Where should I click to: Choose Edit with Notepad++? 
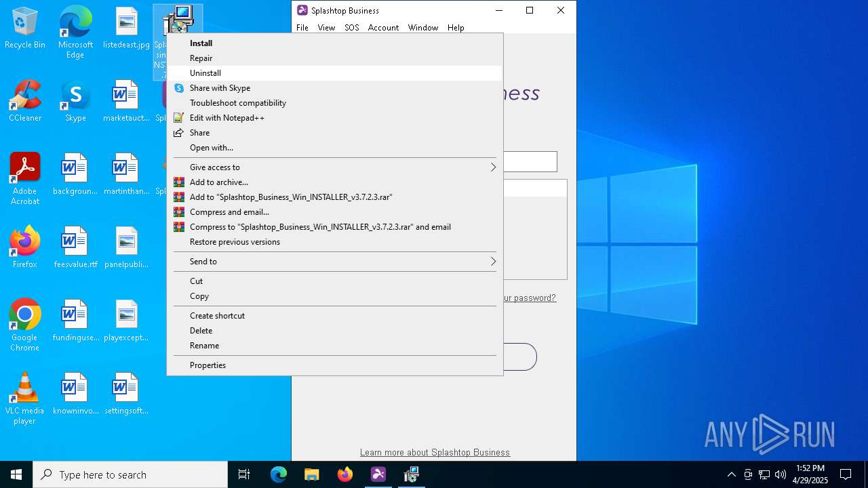point(334,118)
